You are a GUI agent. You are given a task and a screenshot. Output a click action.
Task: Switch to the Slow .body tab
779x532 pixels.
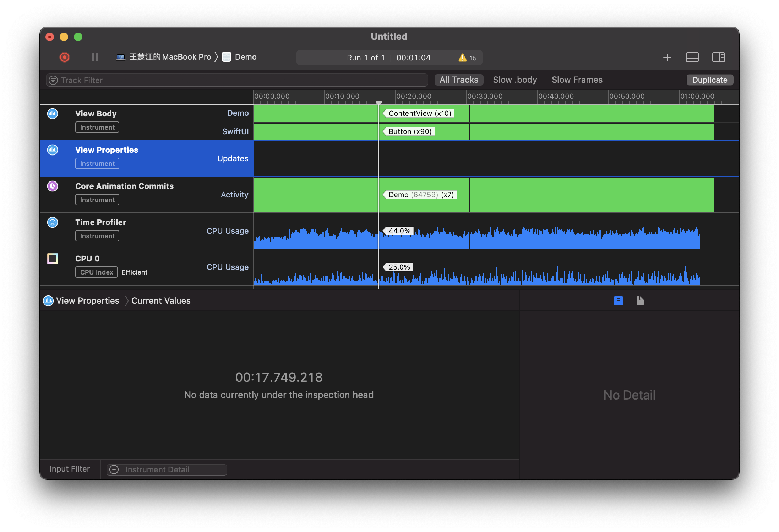(514, 80)
